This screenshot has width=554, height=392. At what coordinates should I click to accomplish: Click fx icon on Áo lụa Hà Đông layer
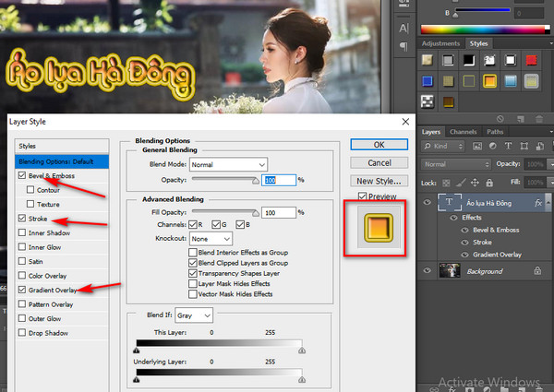point(538,203)
